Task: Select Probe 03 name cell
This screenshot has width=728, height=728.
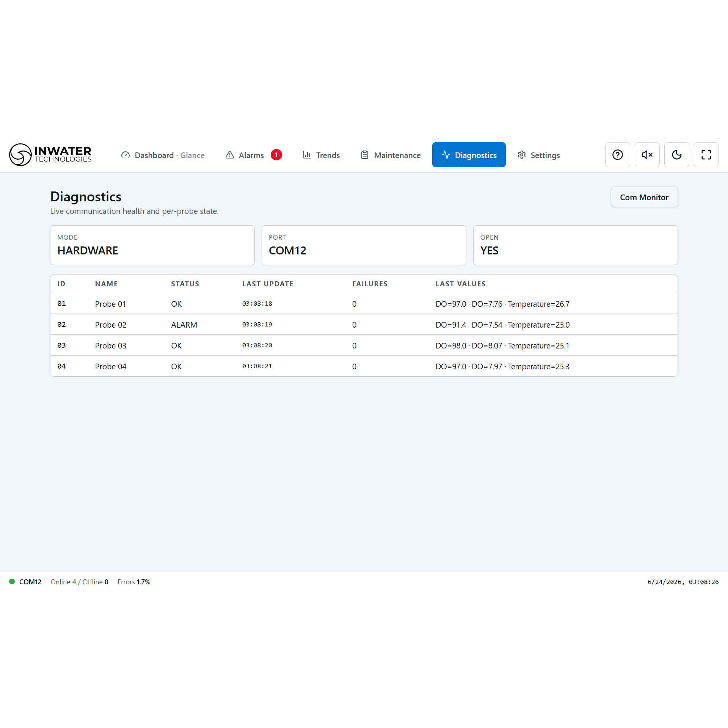Action: (x=110, y=346)
